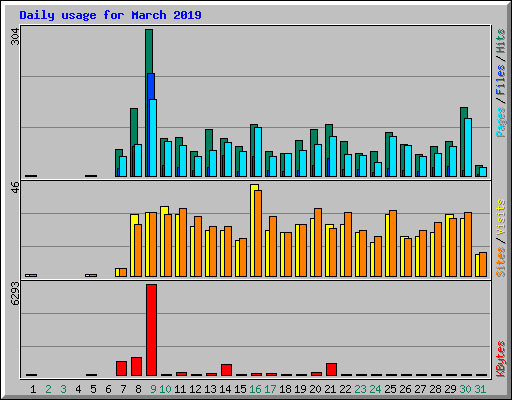Image resolution: width=512 pixels, height=400 pixels.
Task: Click day label 8 on the x-axis
Action: pyautogui.click(x=138, y=389)
